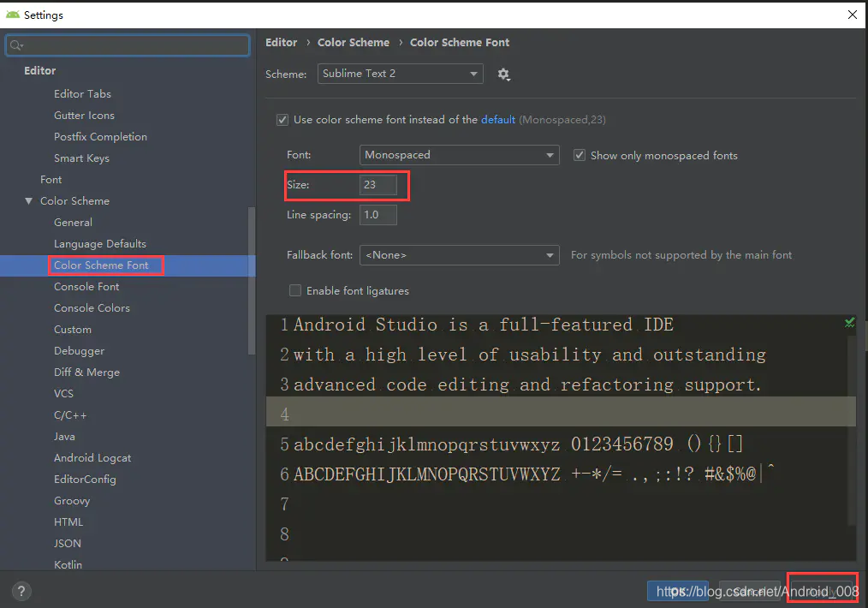Open the Fallback font dropdown

[x=459, y=255]
